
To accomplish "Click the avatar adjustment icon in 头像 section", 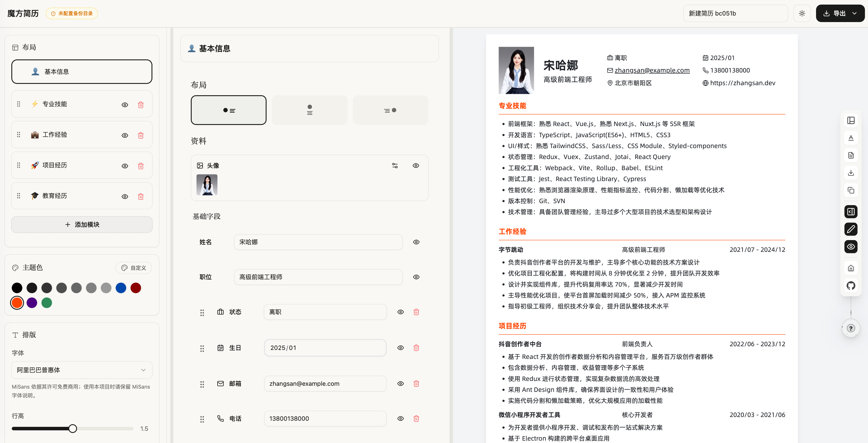I will [394, 165].
